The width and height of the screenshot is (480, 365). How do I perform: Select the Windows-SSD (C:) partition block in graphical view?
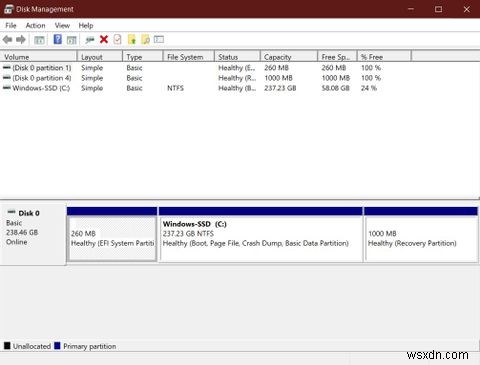[261, 234]
